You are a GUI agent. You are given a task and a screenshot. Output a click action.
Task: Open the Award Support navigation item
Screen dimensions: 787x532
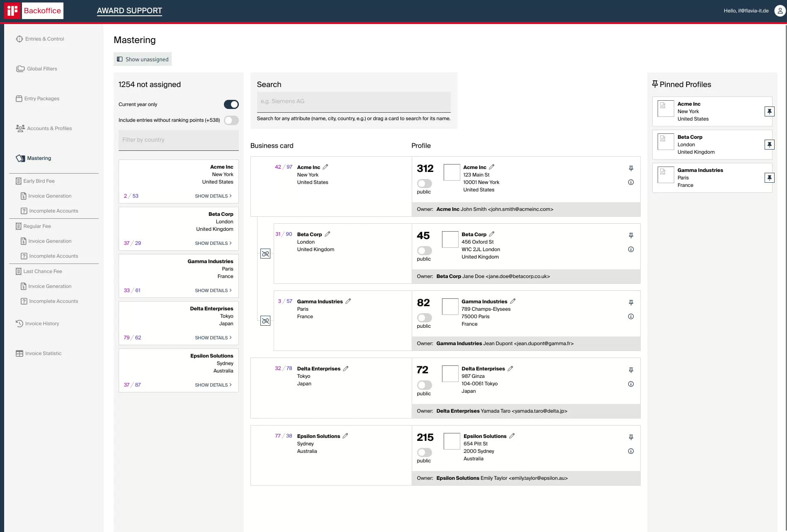(129, 11)
